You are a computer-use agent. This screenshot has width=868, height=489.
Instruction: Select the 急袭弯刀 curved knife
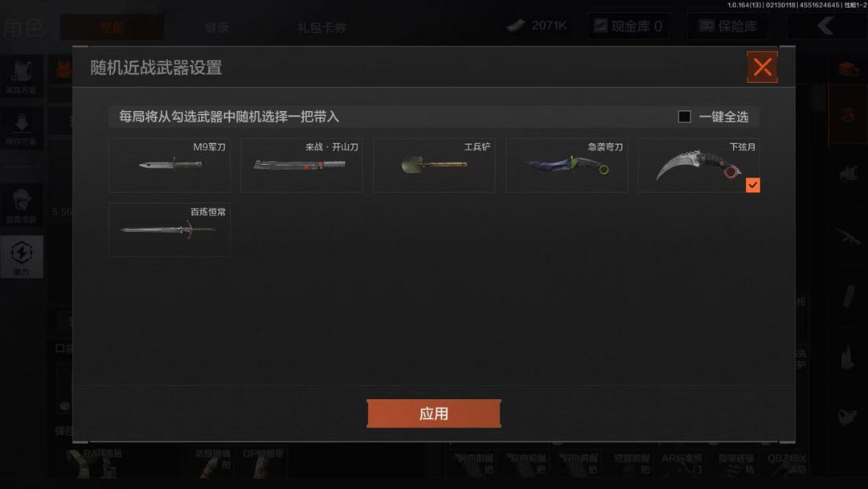pyautogui.click(x=567, y=165)
